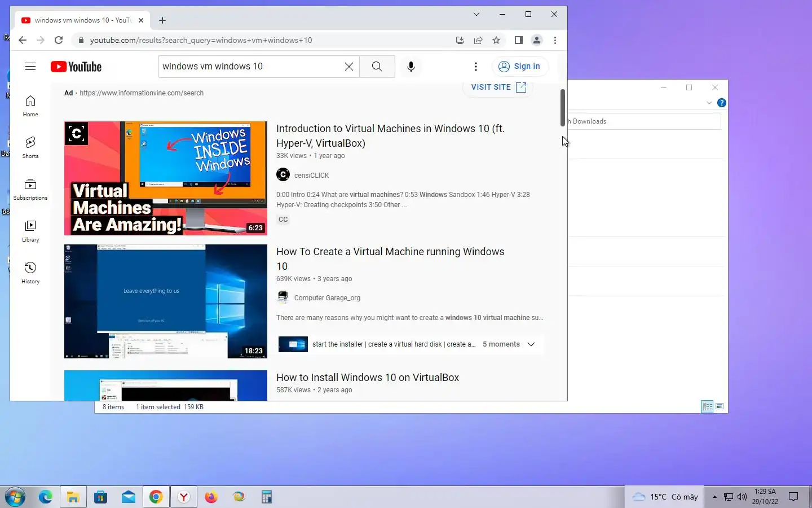Open the VirtualBox install video thumbnail
The width and height of the screenshot is (812, 508).
tap(166, 386)
